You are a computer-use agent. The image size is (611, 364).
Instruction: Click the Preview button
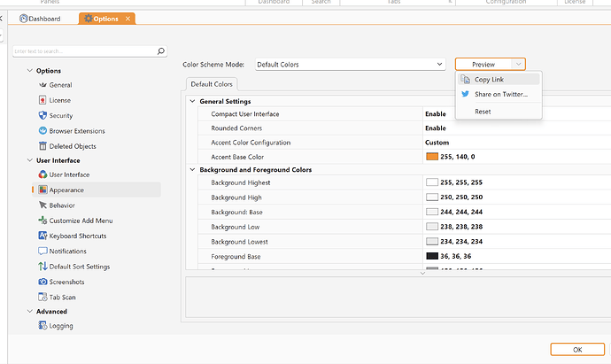(x=483, y=65)
